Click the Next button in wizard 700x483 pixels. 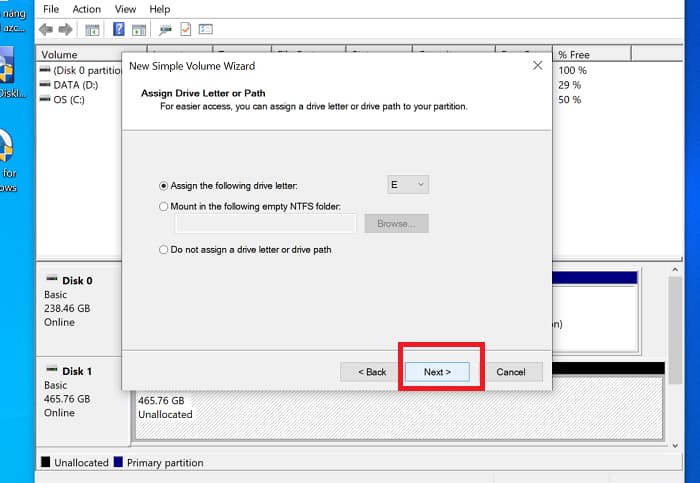[x=437, y=372]
